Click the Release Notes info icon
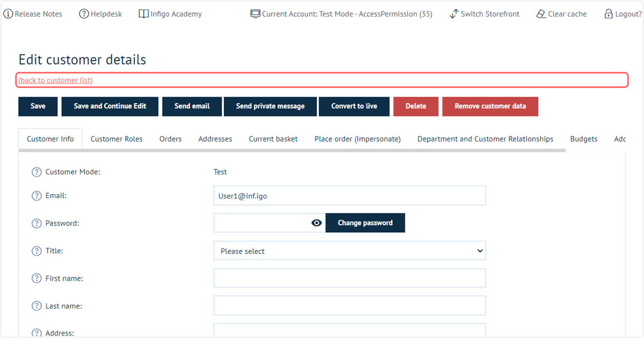Viewport: 644px width, 338px height. (8, 14)
